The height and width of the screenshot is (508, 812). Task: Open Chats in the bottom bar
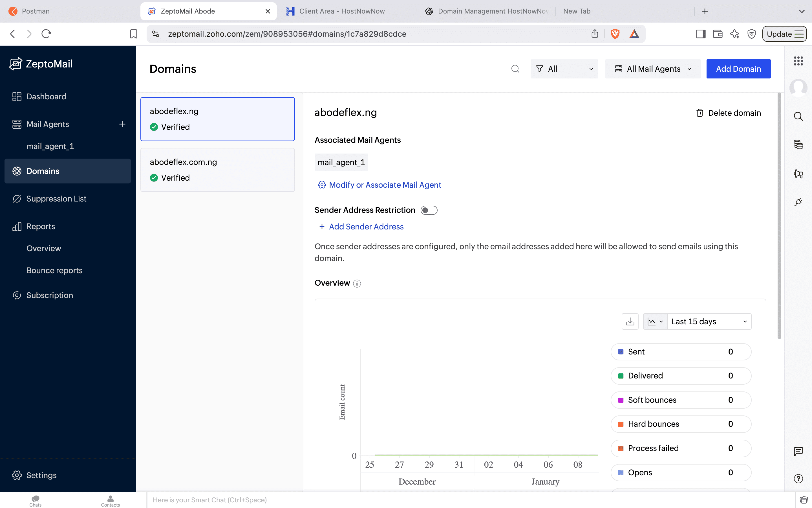tap(35, 501)
